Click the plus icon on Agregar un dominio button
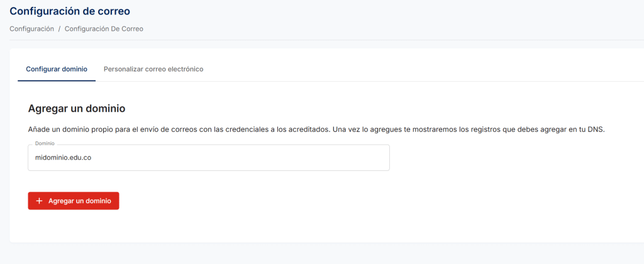This screenshot has width=644, height=264. coord(40,201)
